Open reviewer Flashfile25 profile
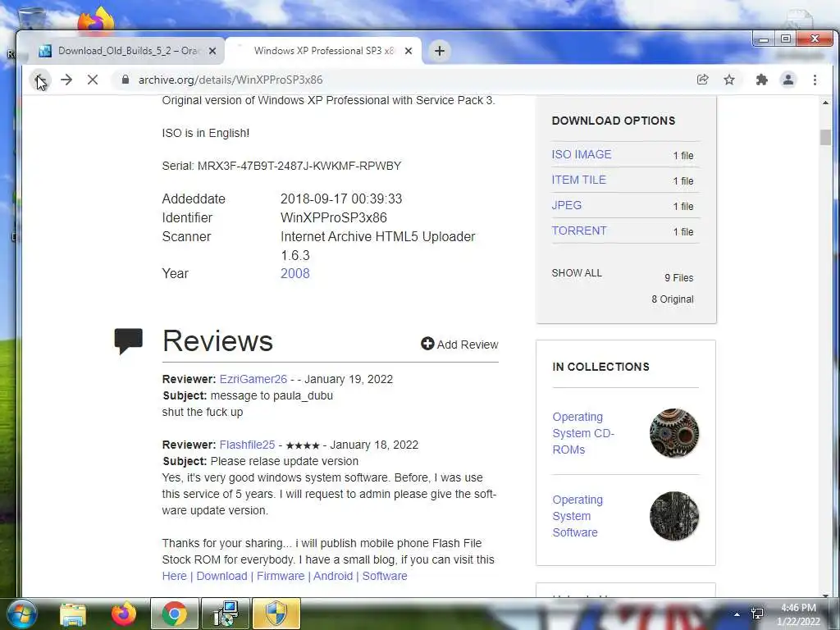This screenshot has height=630, width=840. click(x=247, y=445)
